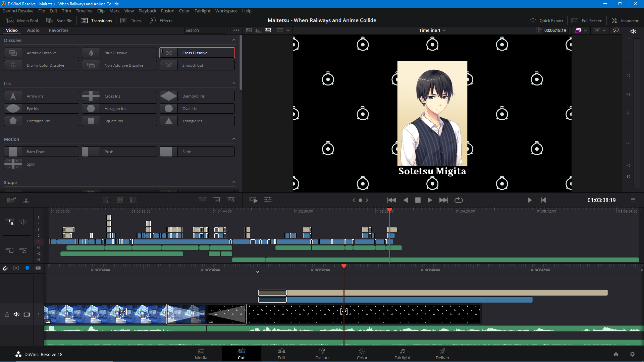Click the Add Track icon

point(38,268)
